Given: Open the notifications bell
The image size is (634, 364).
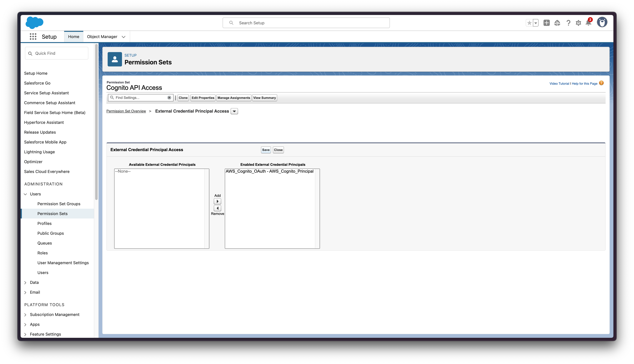Looking at the screenshot, I should coord(588,22).
